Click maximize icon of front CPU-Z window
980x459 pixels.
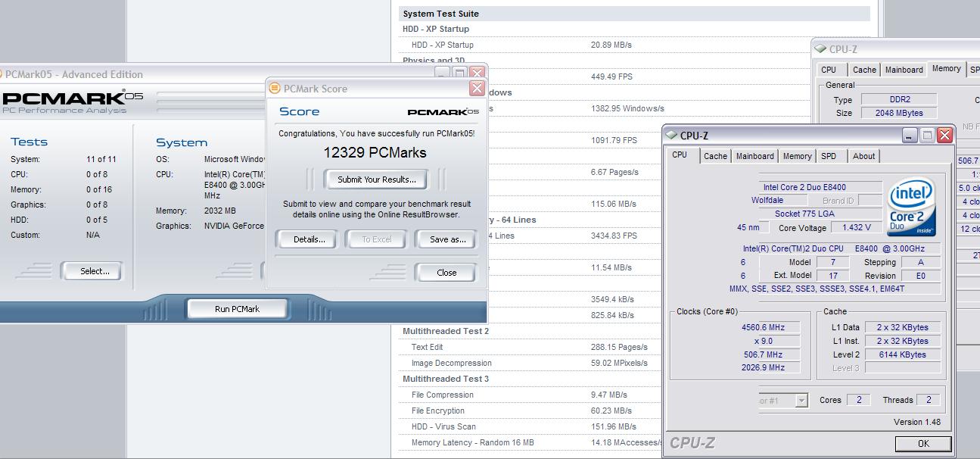pos(927,136)
